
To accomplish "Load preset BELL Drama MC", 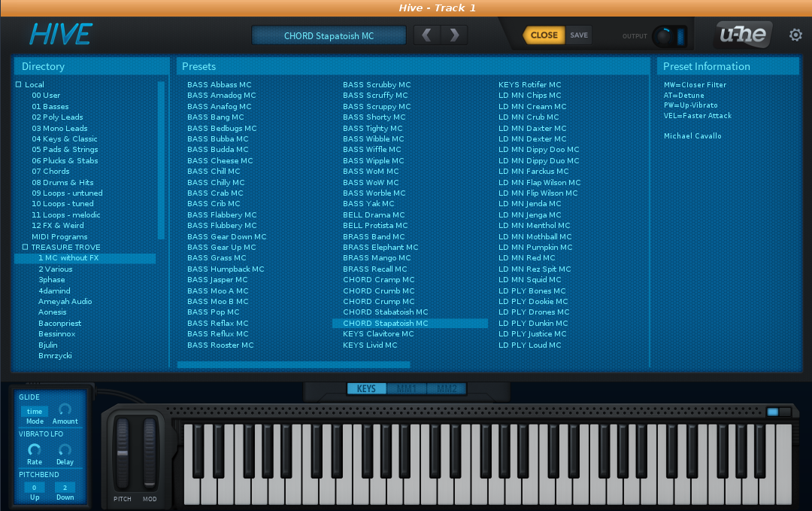I will click(374, 214).
